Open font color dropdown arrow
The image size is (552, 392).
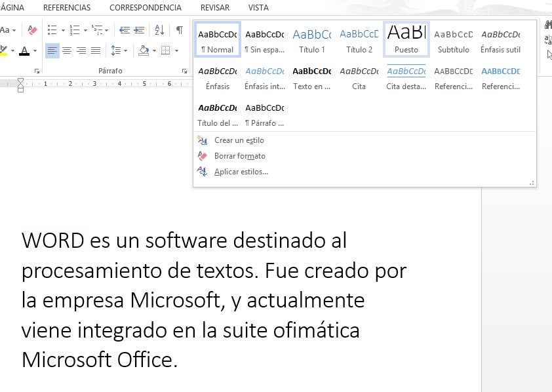(x=35, y=51)
